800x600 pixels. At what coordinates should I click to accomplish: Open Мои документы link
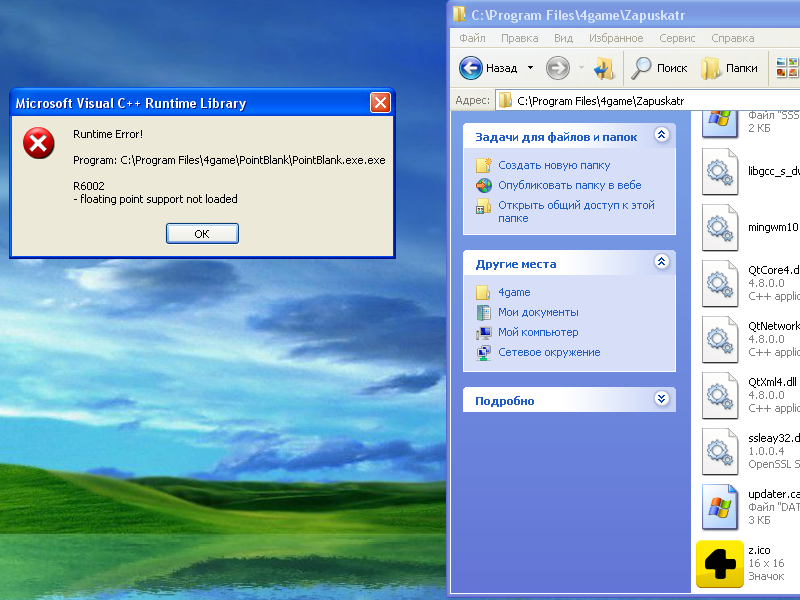pos(538,312)
